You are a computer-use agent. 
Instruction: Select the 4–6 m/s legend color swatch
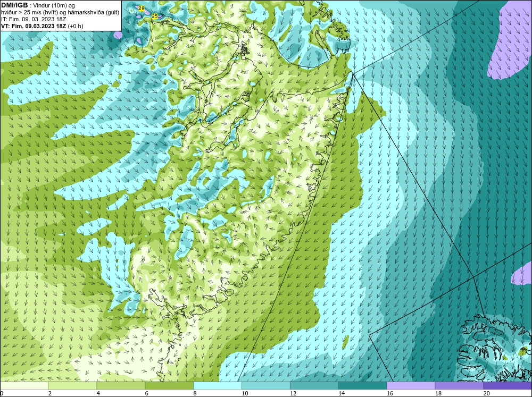[x=121, y=386]
